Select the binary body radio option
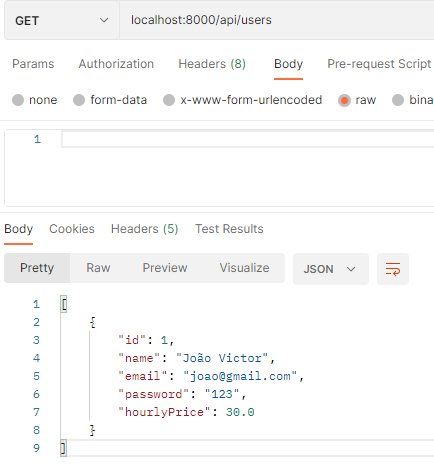 [398, 100]
